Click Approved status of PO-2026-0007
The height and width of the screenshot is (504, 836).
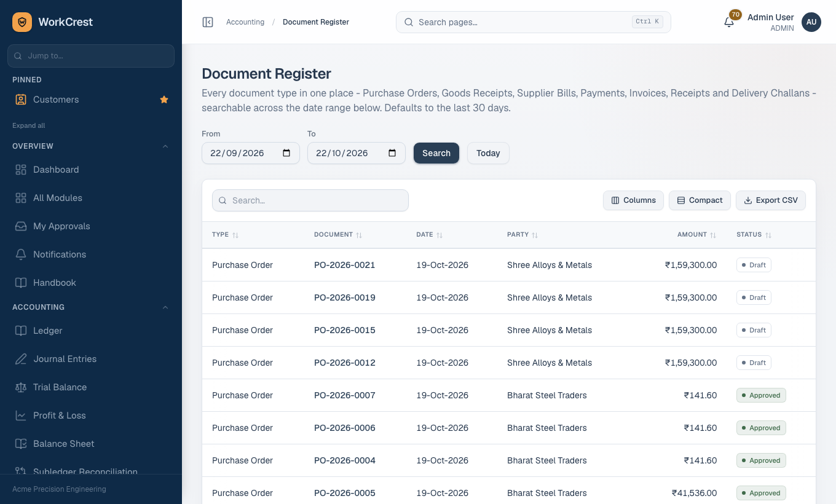coord(761,395)
